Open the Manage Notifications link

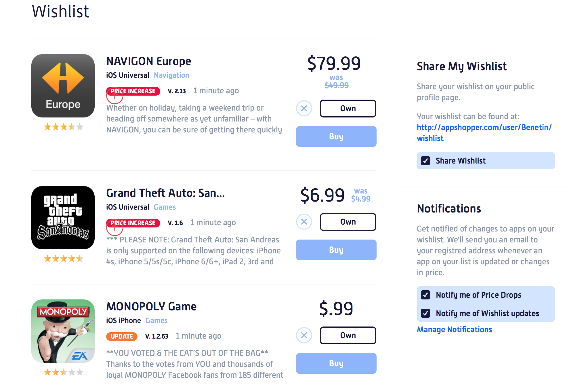point(455,329)
